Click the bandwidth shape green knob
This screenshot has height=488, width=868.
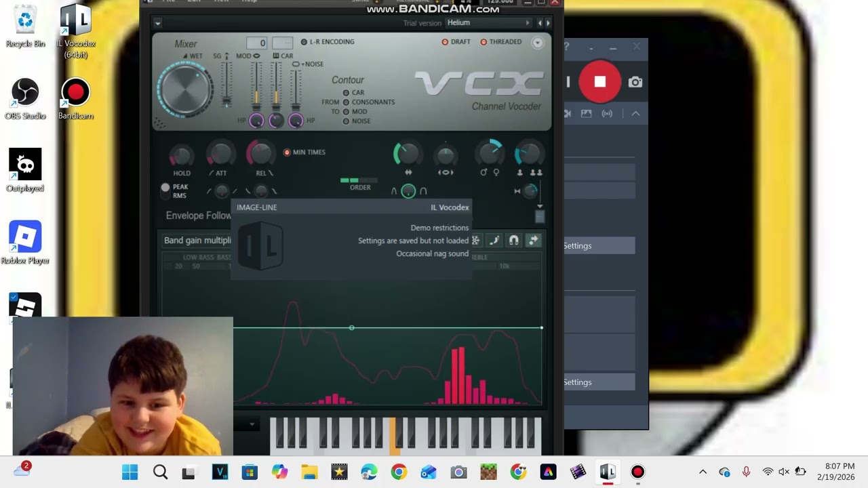coord(408,191)
